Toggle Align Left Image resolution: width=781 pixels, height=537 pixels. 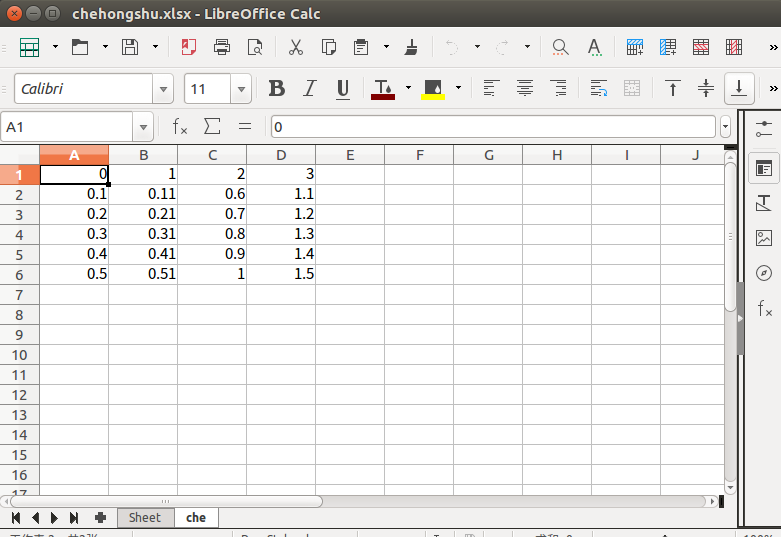pyautogui.click(x=492, y=89)
